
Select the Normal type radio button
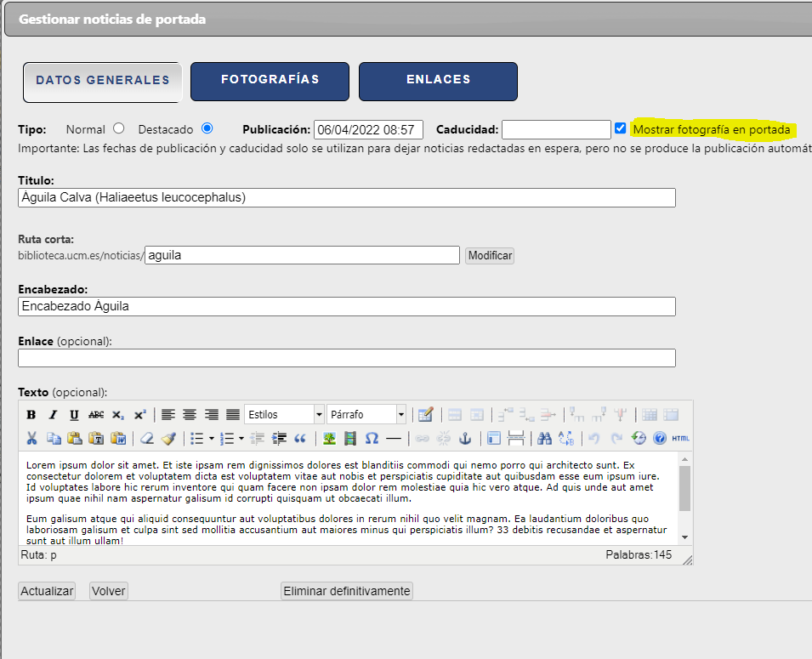click(118, 129)
